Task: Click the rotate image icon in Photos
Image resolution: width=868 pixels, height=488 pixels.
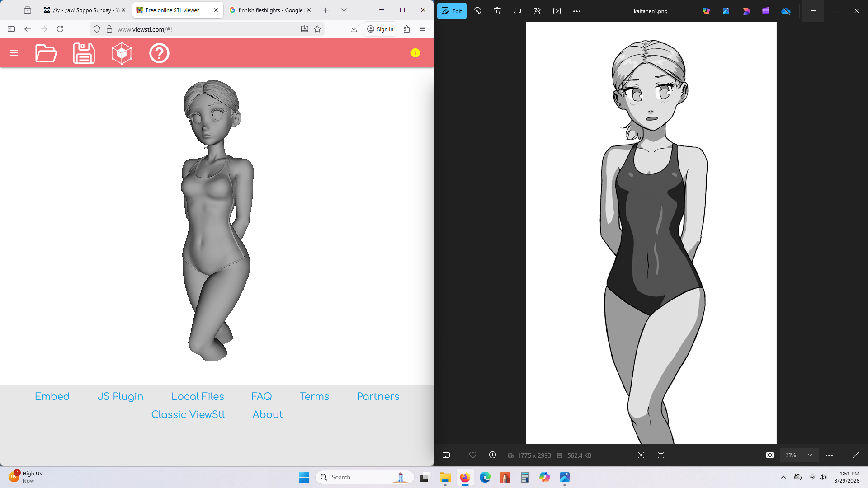Action: point(477,11)
